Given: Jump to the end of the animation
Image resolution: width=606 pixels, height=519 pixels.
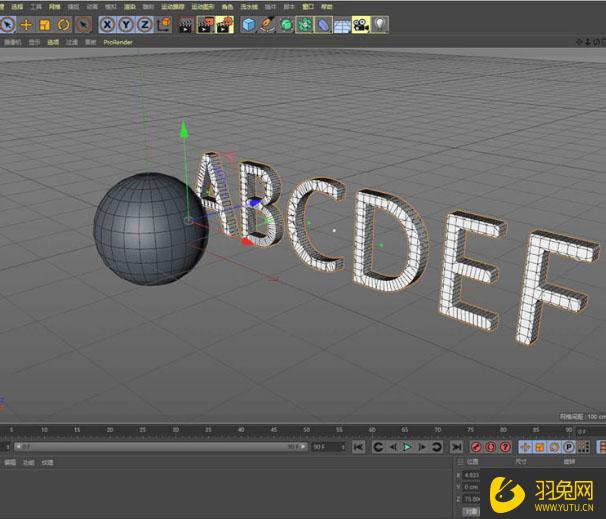Looking at the screenshot, I should point(456,447).
